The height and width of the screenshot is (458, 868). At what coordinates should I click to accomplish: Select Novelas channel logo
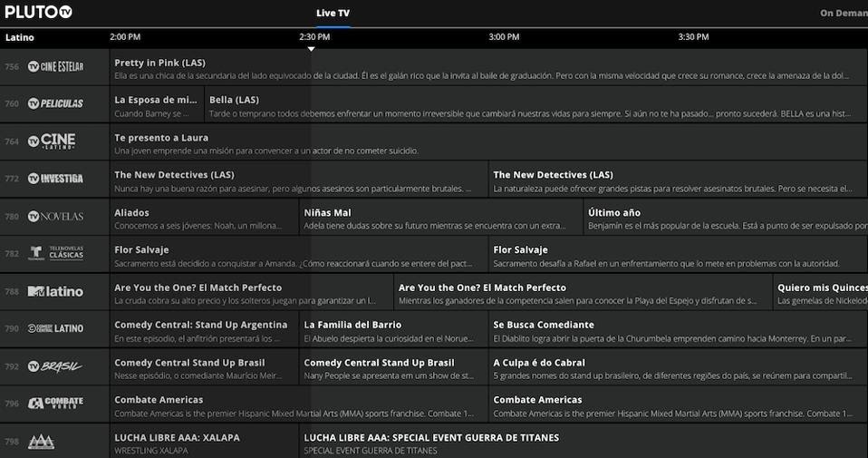point(55,216)
